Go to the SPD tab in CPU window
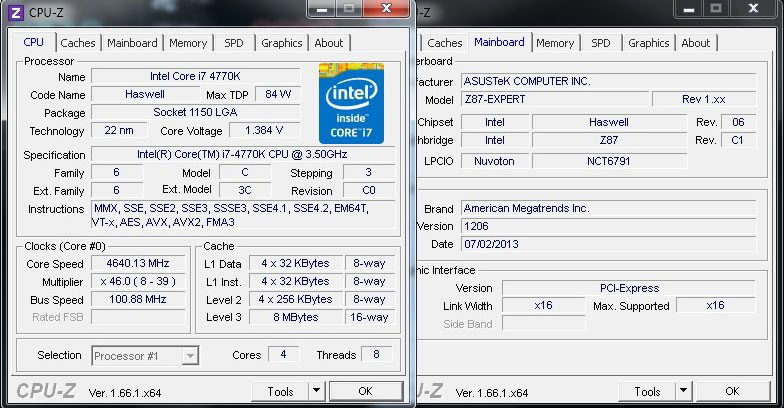784x408 pixels. coord(234,43)
